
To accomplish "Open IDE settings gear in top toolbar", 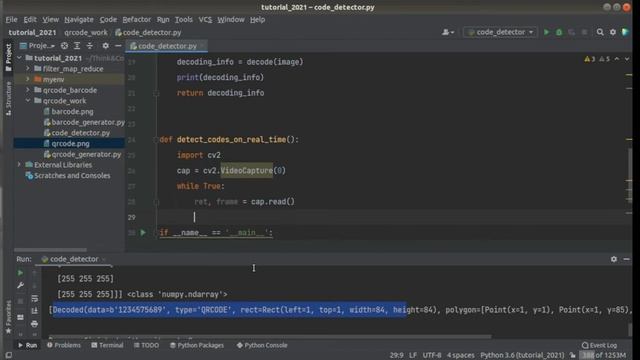I will [613, 32].
